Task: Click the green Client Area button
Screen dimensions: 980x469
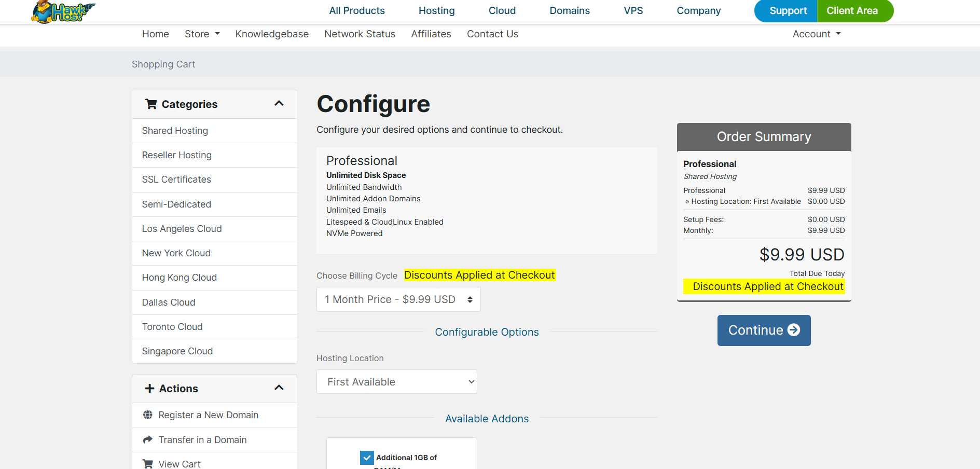Action: 852,11
